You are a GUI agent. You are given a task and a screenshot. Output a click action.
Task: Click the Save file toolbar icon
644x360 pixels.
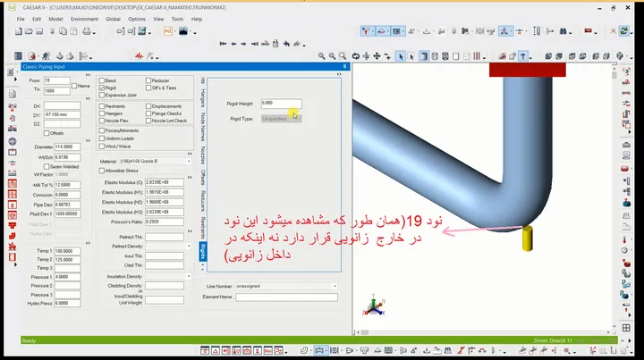coord(39,31)
